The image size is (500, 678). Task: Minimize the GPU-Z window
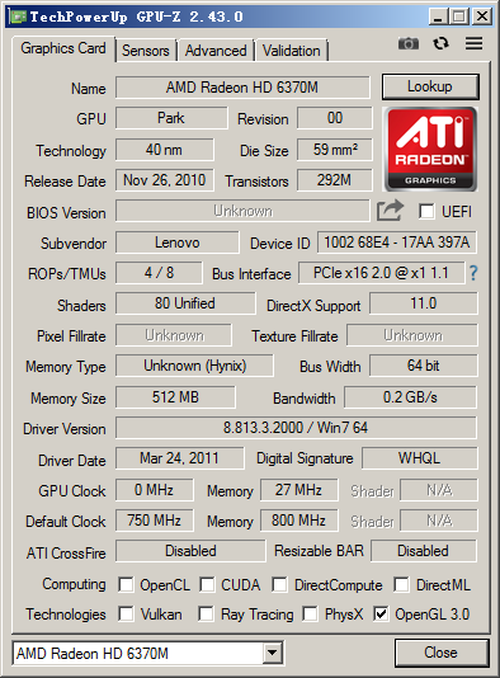tap(438, 17)
